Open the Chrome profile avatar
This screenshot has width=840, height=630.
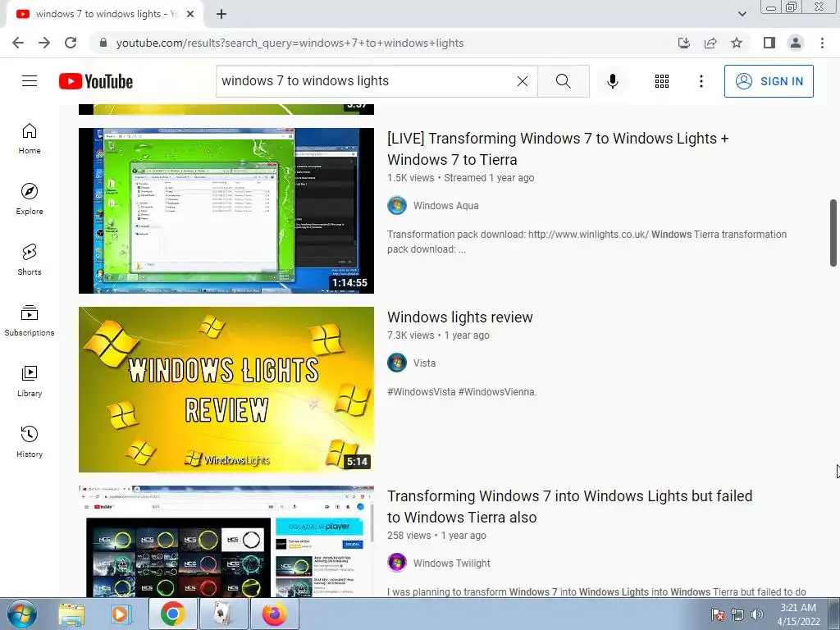click(796, 43)
